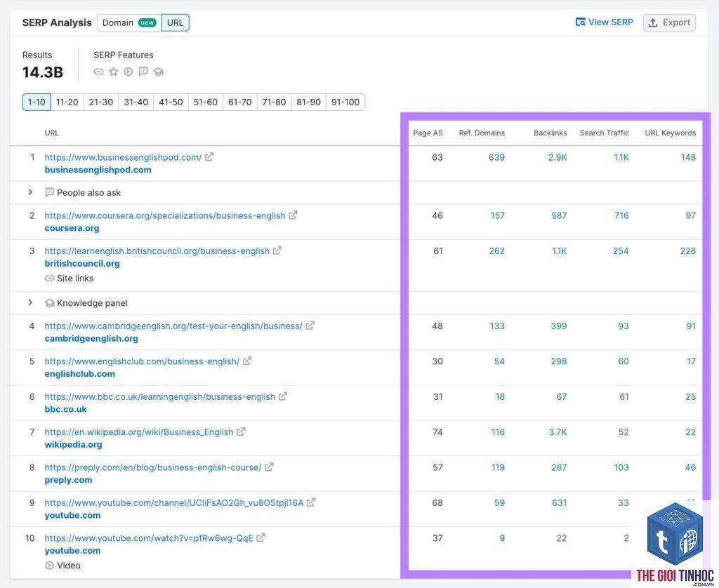Click the Backlinks column header
719x588 pixels.
pyautogui.click(x=550, y=133)
